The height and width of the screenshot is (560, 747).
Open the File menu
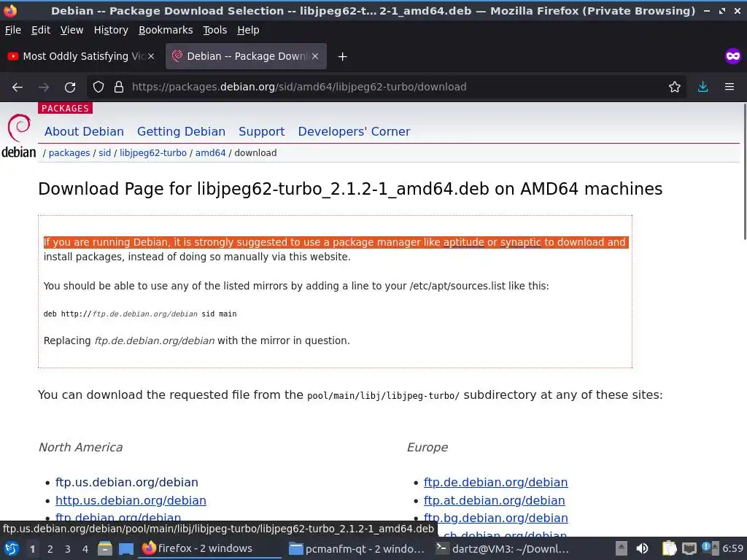tap(13, 30)
